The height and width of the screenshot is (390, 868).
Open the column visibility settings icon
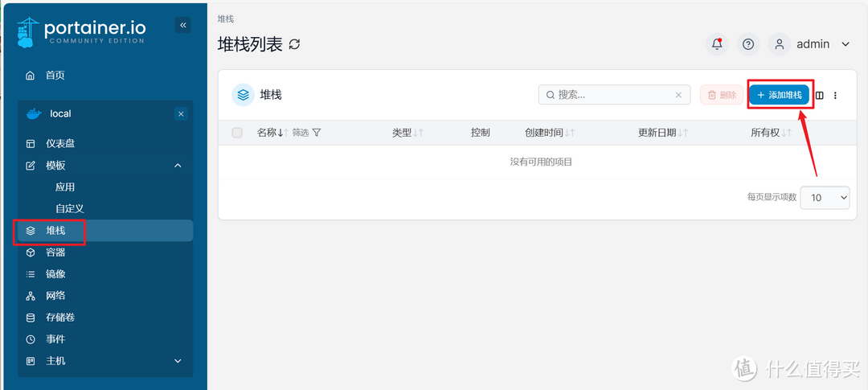(x=820, y=95)
